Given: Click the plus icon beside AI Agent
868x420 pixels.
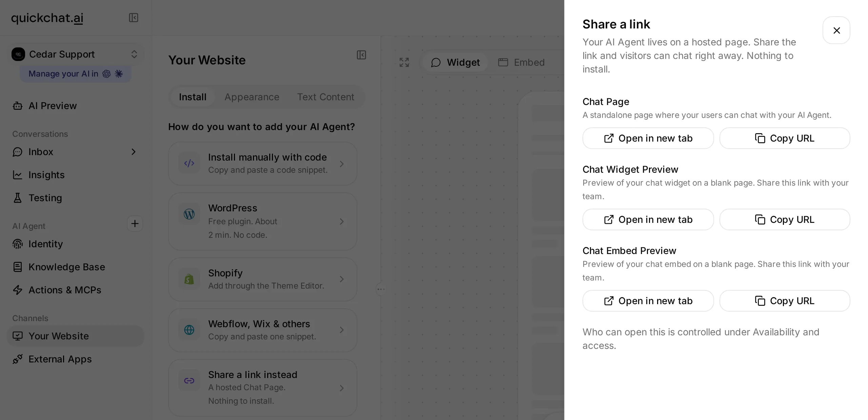Looking at the screenshot, I should 135,224.
